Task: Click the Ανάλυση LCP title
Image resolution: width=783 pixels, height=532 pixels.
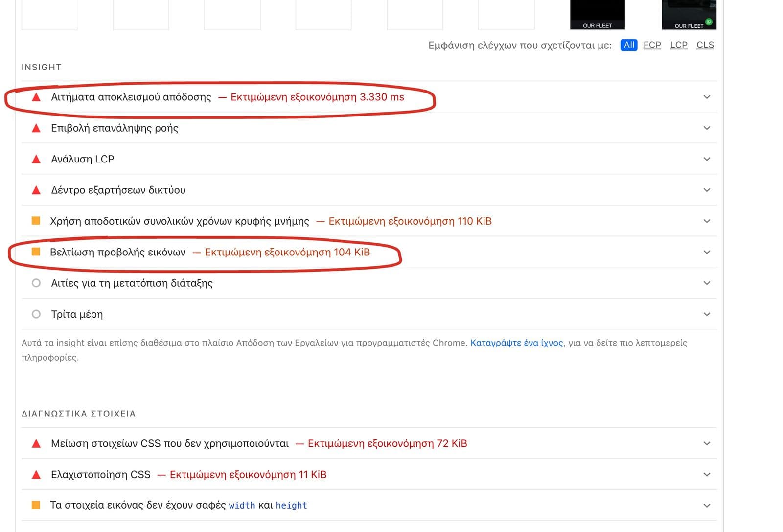Action: tap(83, 159)
